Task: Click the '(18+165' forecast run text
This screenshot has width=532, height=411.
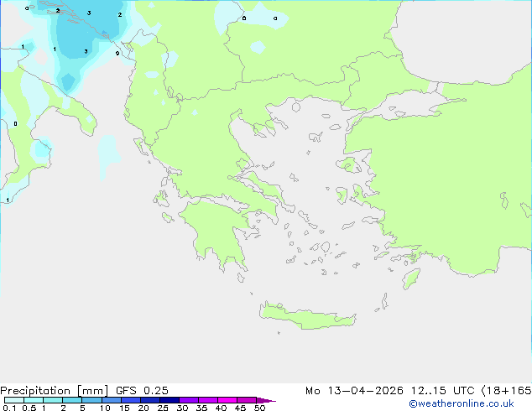Action: click(x=507, y=391)
